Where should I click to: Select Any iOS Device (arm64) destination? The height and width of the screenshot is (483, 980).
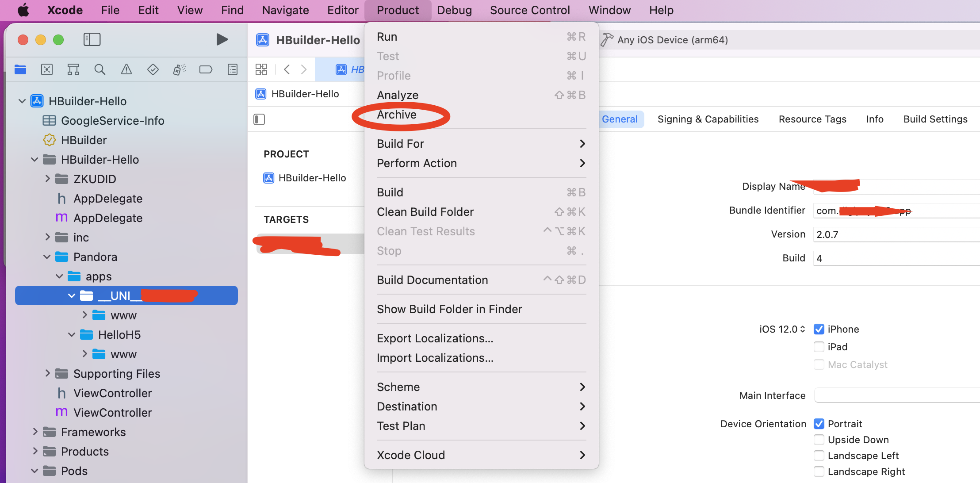coord(673,40)
